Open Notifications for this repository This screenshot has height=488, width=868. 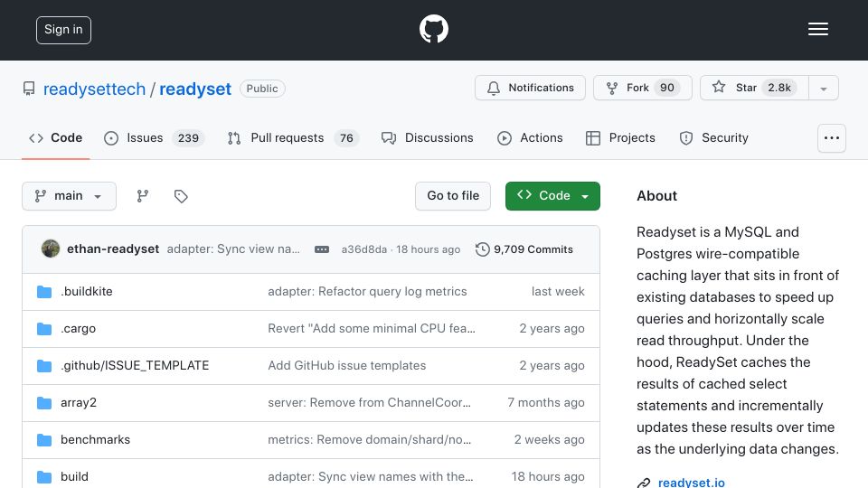530,88
